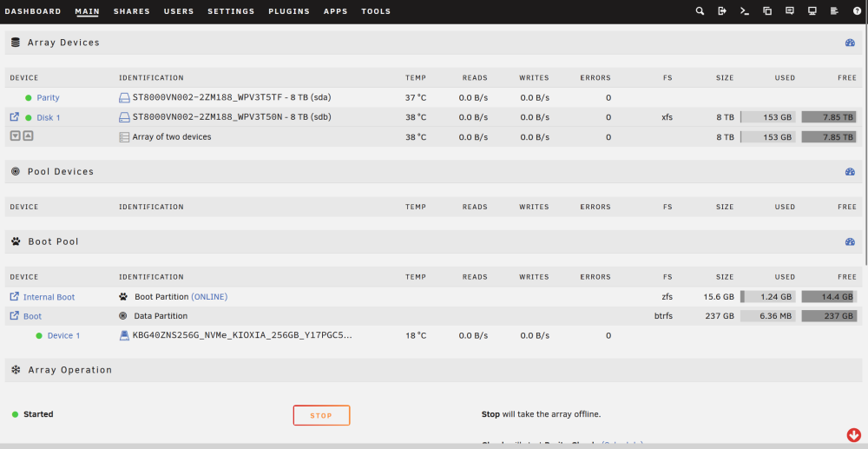868x449 pixels.
Task: Open the system log lines icon
Action: click(x=835, y=11)
